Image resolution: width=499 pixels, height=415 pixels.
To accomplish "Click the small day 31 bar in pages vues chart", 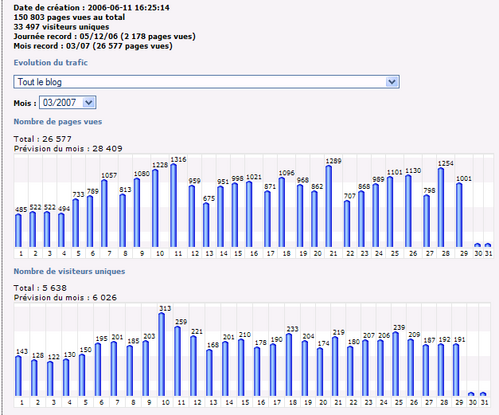I will (488, 245).
